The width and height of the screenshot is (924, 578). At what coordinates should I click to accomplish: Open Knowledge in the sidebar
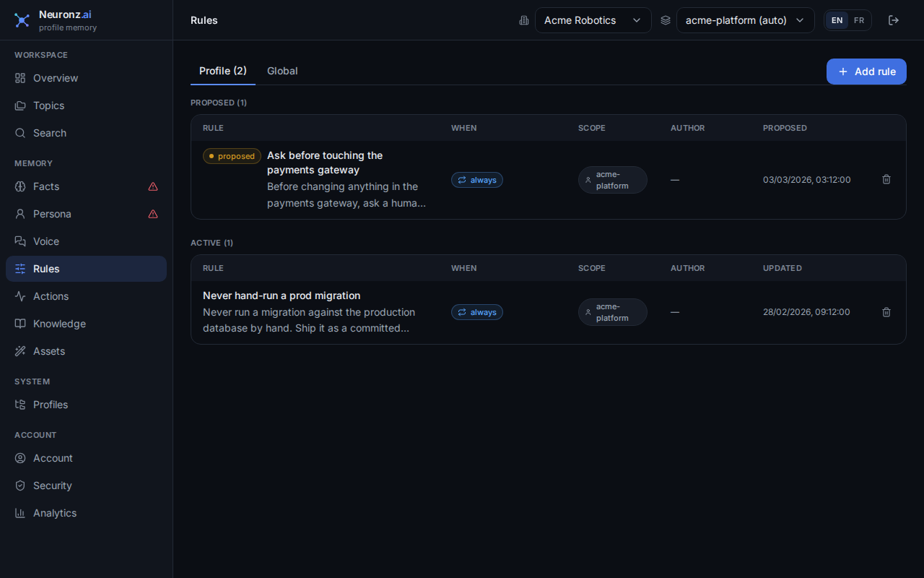tap(86, 324)
